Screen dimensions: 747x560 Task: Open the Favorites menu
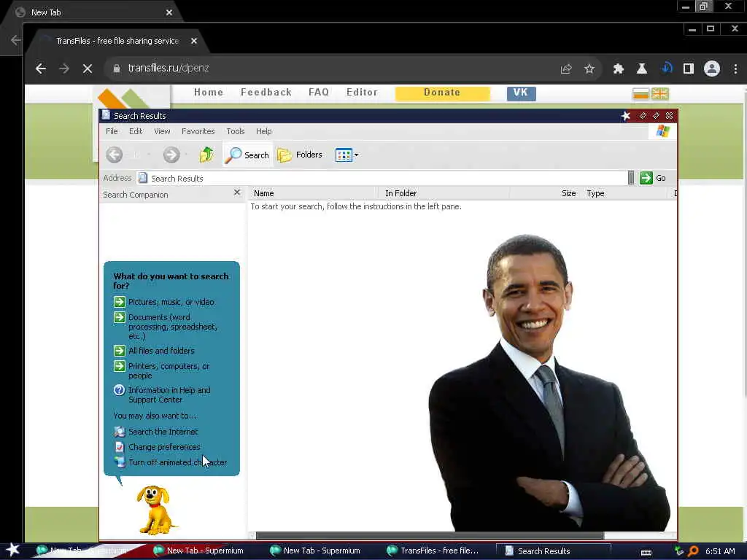click(198, 131)
